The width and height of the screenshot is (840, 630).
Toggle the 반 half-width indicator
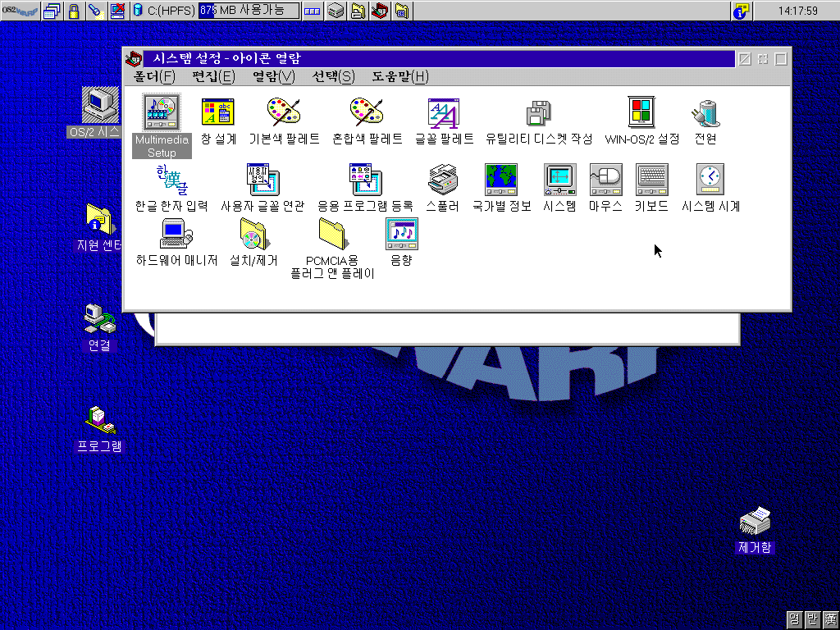click(x=813, y=620)
